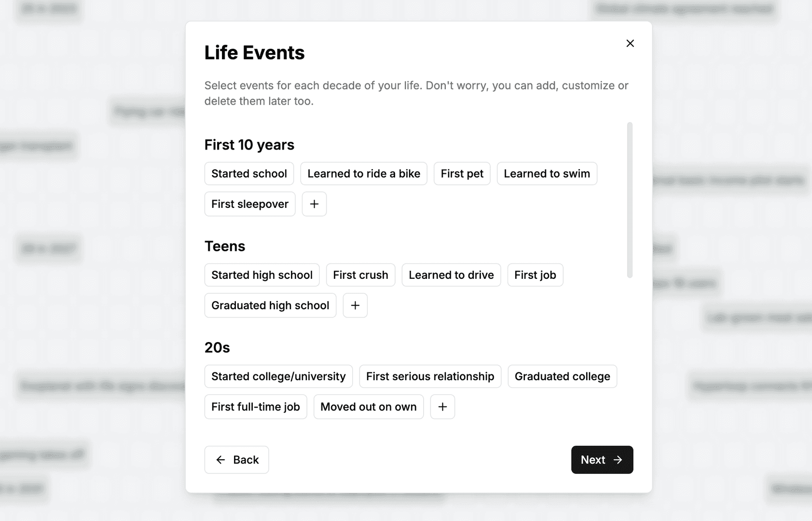Add custom event to 20s section
Image resolution: width=812 pixels, height=521 pixels.
tap(442, 407)
